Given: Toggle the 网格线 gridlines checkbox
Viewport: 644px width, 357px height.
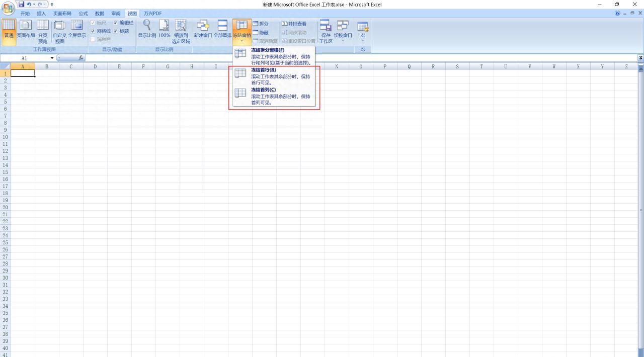Looking at the screenshot, I should click(x=93, y=31).
